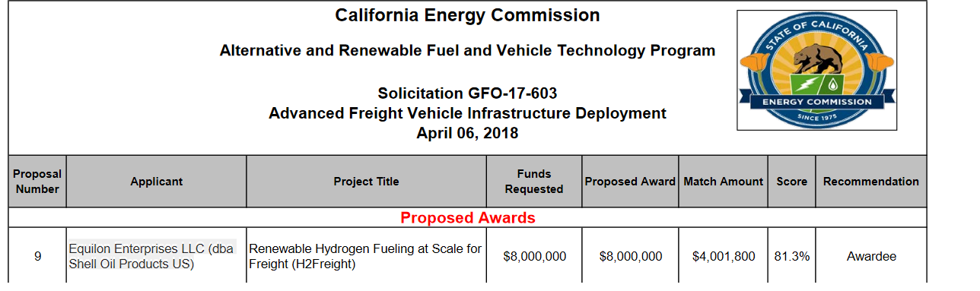Click the red Proposed Awards section label

point(467,218)
